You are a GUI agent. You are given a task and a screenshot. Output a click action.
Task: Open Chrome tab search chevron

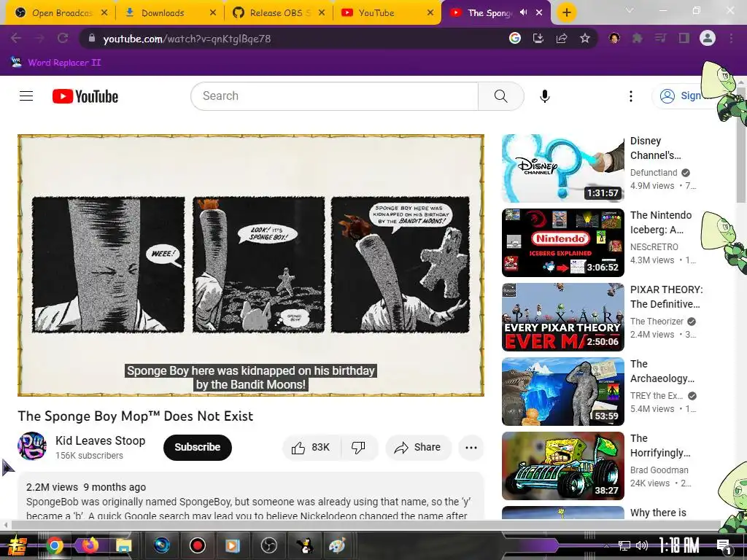630,10
